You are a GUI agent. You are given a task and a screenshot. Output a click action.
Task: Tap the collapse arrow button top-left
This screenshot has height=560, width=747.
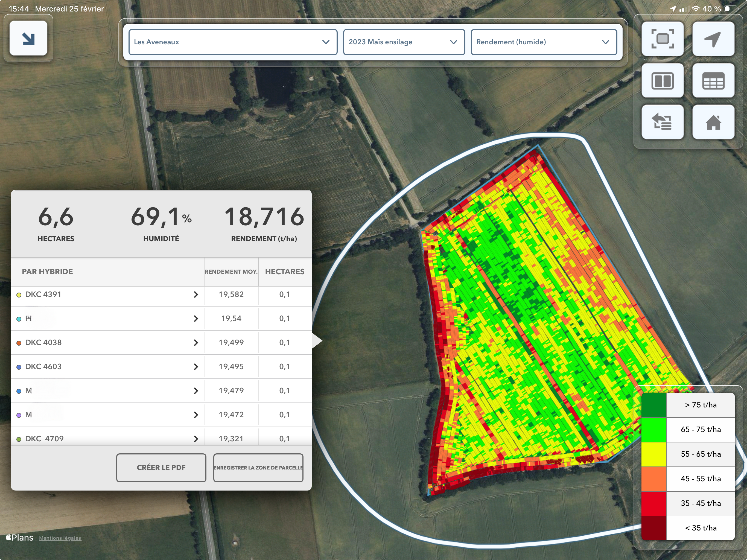coord(28,38)
